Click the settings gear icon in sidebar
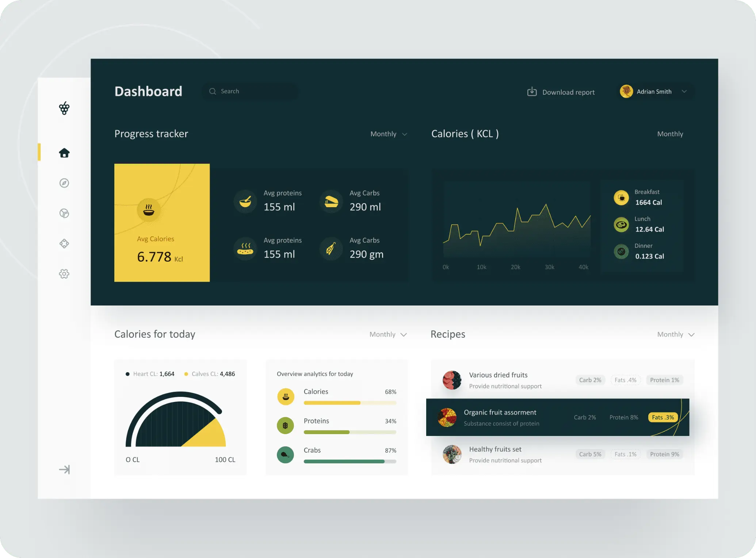This screenshot has width=756, height=558. click(64, 273)
